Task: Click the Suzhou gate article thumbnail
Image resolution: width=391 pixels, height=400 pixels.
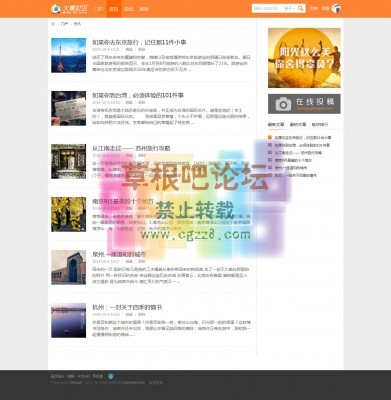Action: pyautogui.click(x=68, y=161)
